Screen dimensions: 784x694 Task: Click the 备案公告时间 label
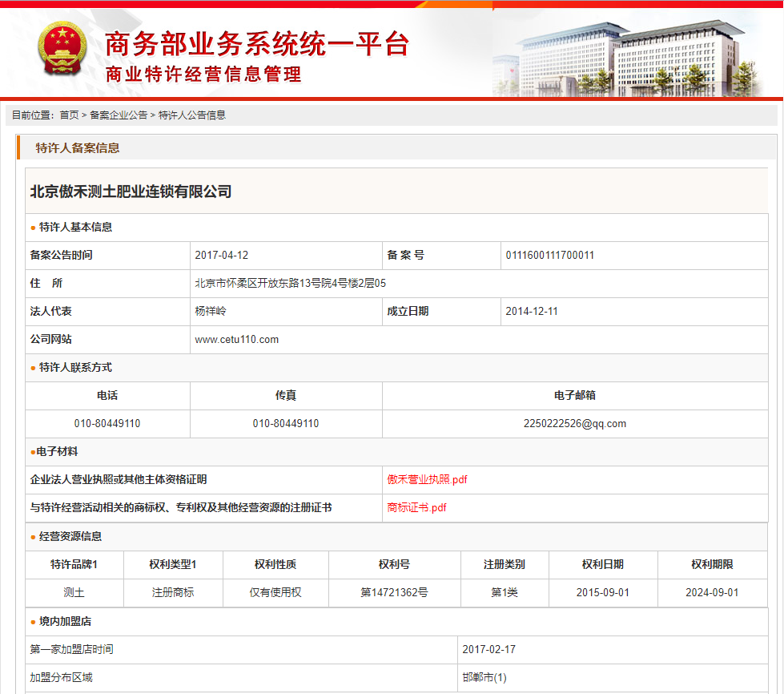(x=62, y=255)
